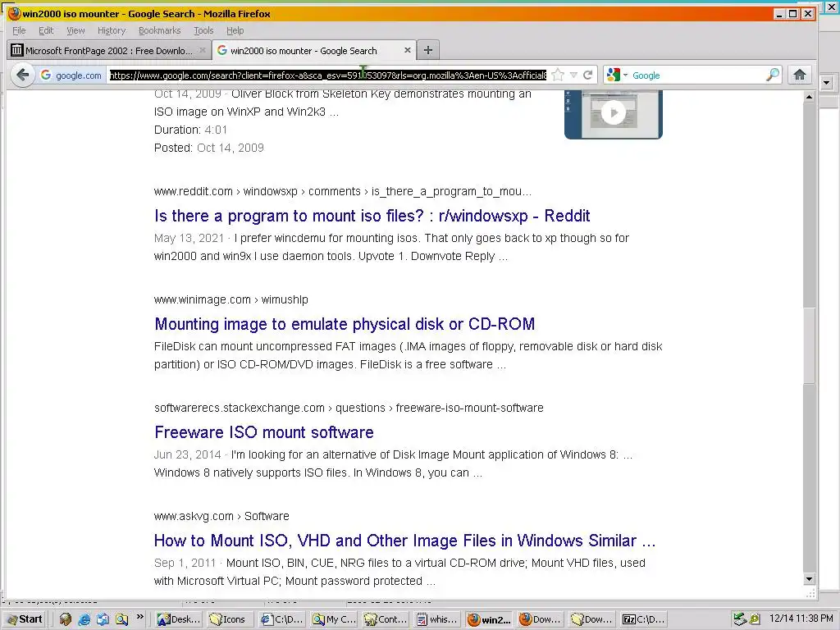Click the network connection tray icon
Viewport: 840px width, 630px height.
740,619
